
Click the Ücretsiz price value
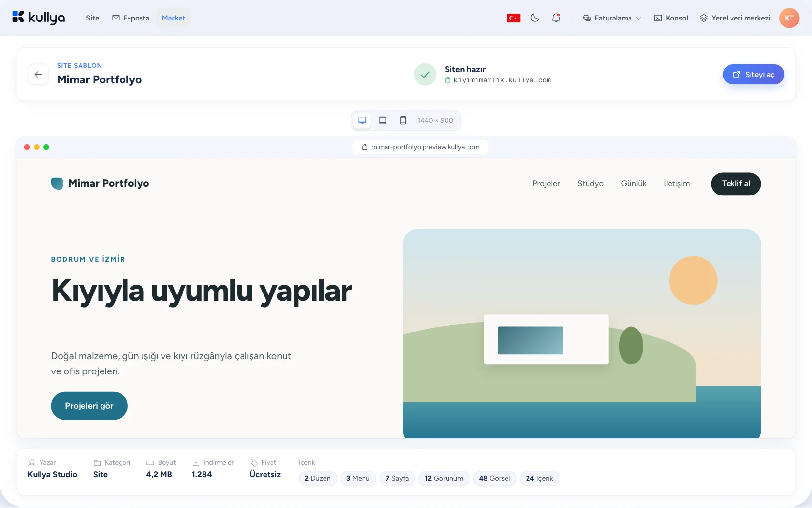click(x=265, y=475)
